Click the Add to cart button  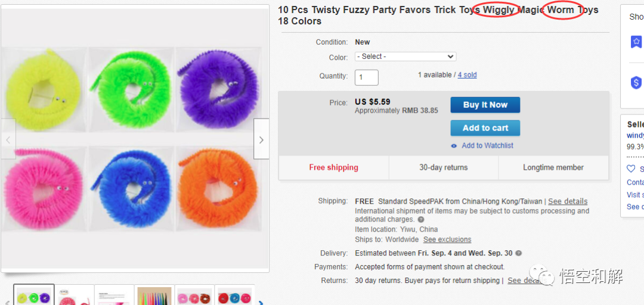pyautogui.click(x=485, y=128)
